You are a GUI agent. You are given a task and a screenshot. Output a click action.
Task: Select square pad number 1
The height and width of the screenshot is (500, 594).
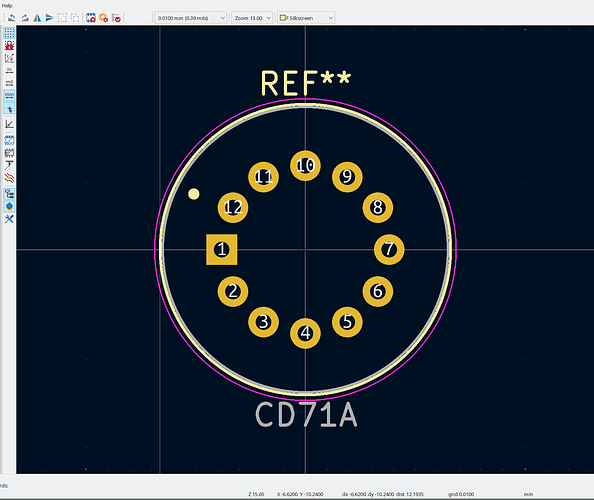222,249
